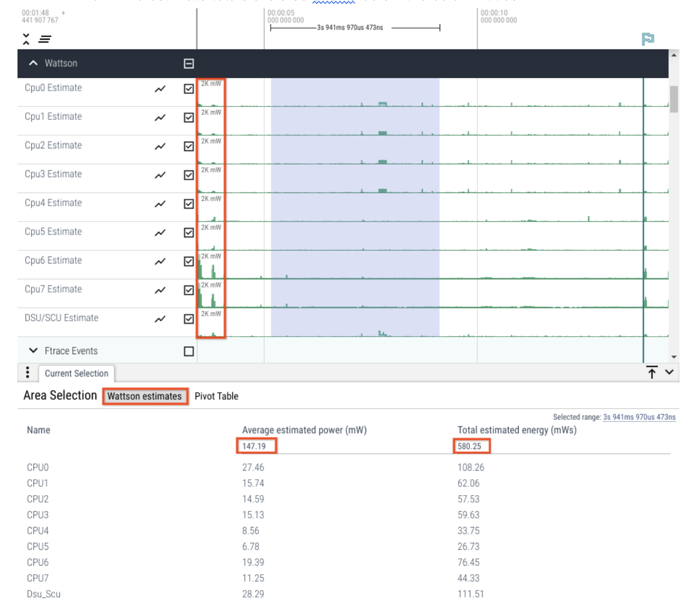Viewport: 681px width, 616px height.
Task: Click the collapse-all tracks icon
Action: click(26, 39)
